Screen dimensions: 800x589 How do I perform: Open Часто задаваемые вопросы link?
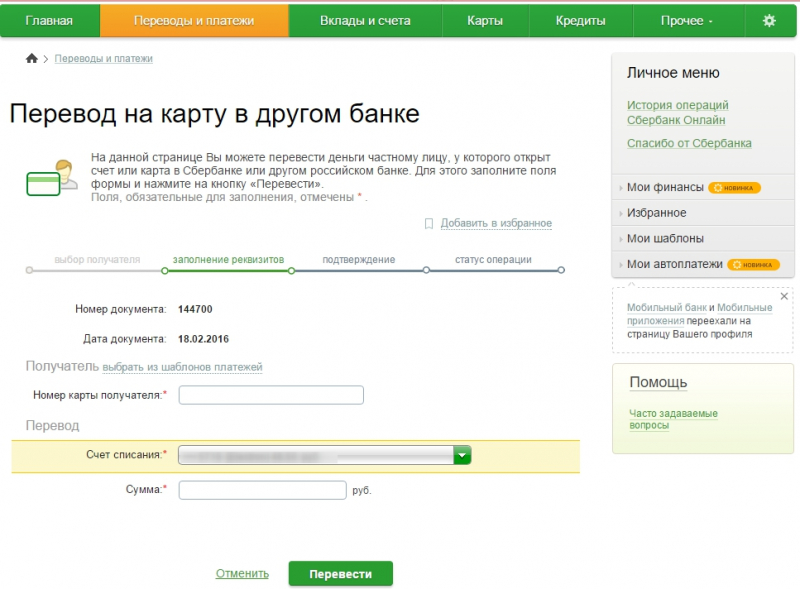673,419
